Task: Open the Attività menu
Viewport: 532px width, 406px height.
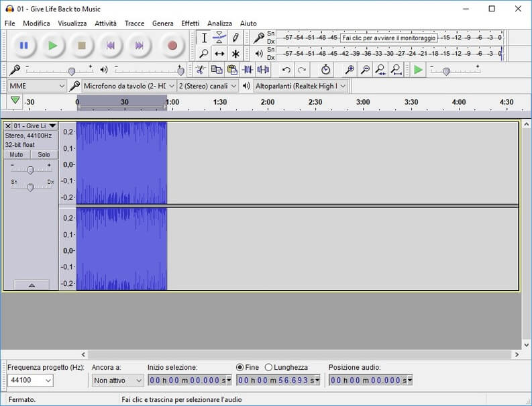Action: [105, 23]
